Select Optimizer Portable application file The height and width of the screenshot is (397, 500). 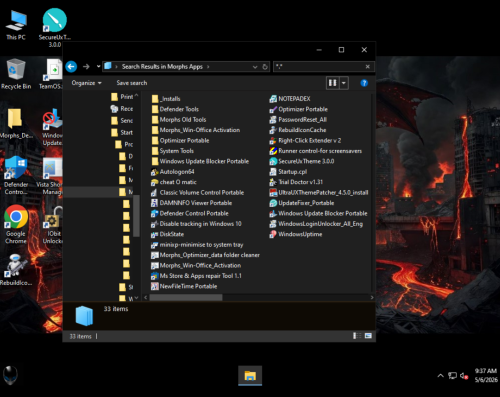coord(299,109)
